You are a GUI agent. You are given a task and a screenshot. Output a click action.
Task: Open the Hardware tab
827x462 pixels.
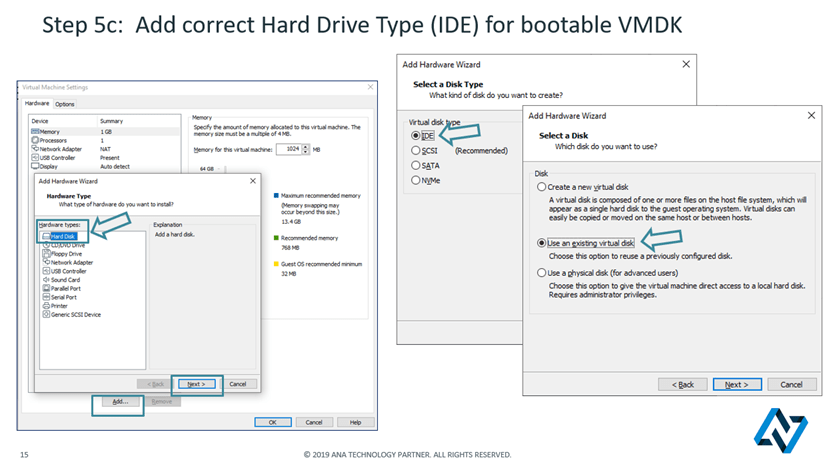click(37, 104)
